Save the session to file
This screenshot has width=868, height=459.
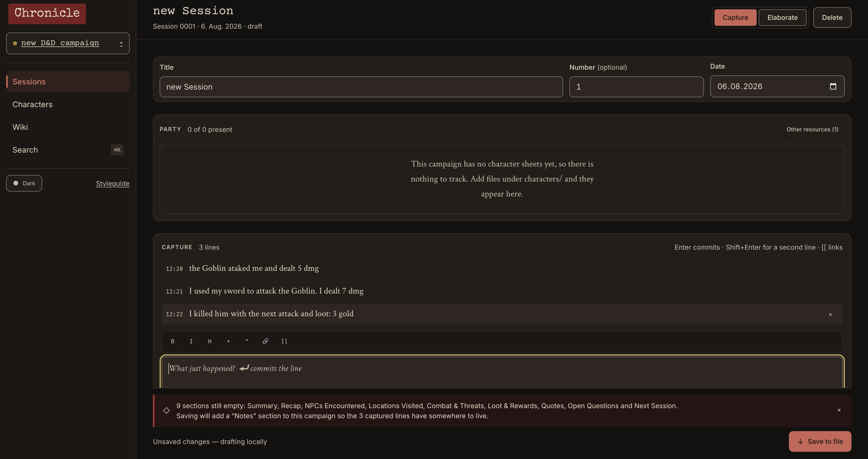820,441
